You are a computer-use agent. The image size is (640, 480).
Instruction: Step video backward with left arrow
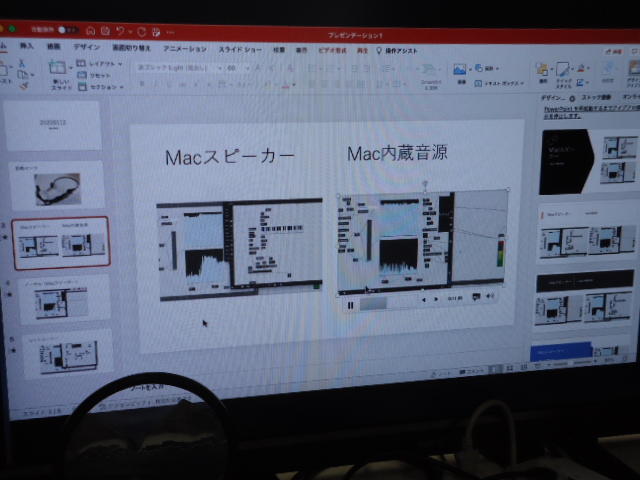click(x=424, y=300)
